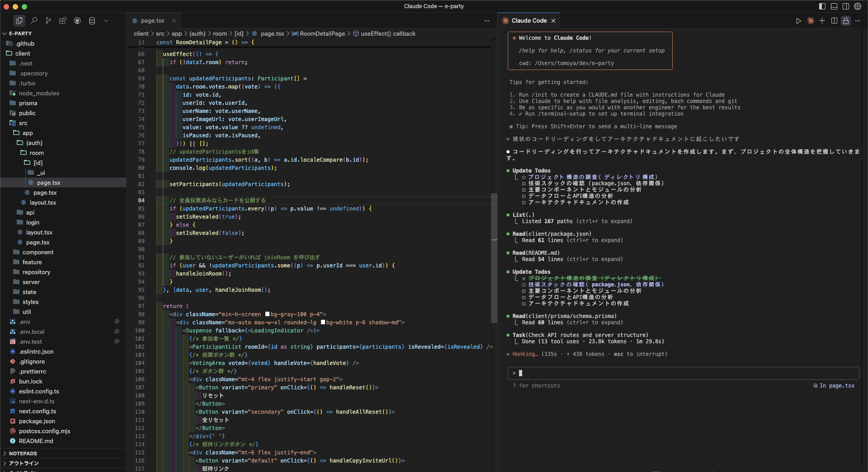Expand the .github folder
Image resolution: width=868 pixels, height=472 pixels.
tap(25, 43)
